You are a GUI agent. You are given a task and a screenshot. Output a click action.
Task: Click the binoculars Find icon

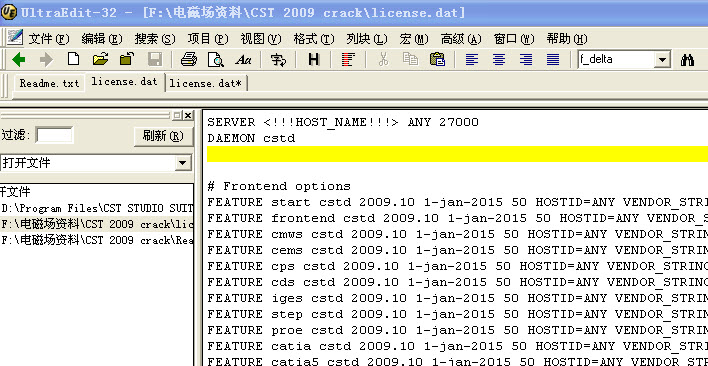687,60
